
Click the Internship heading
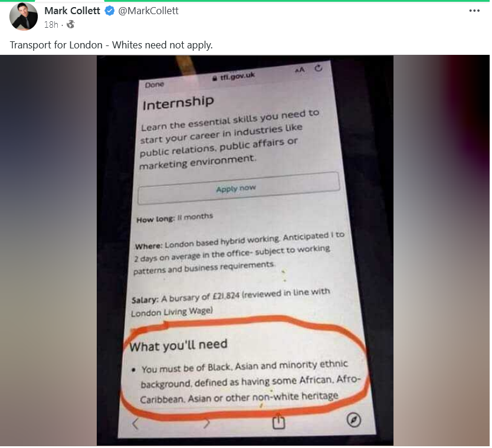(x=179, y=103)
